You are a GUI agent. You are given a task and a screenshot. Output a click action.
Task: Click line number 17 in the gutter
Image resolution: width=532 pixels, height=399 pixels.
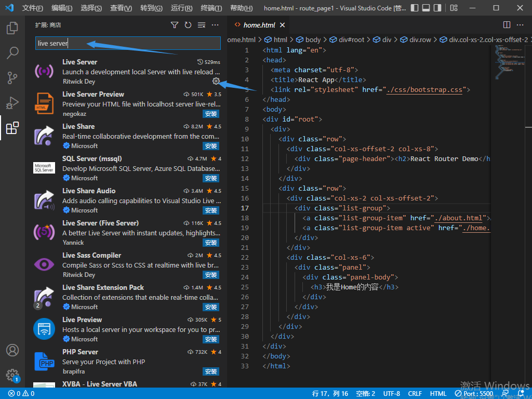[x=245, y=208]
